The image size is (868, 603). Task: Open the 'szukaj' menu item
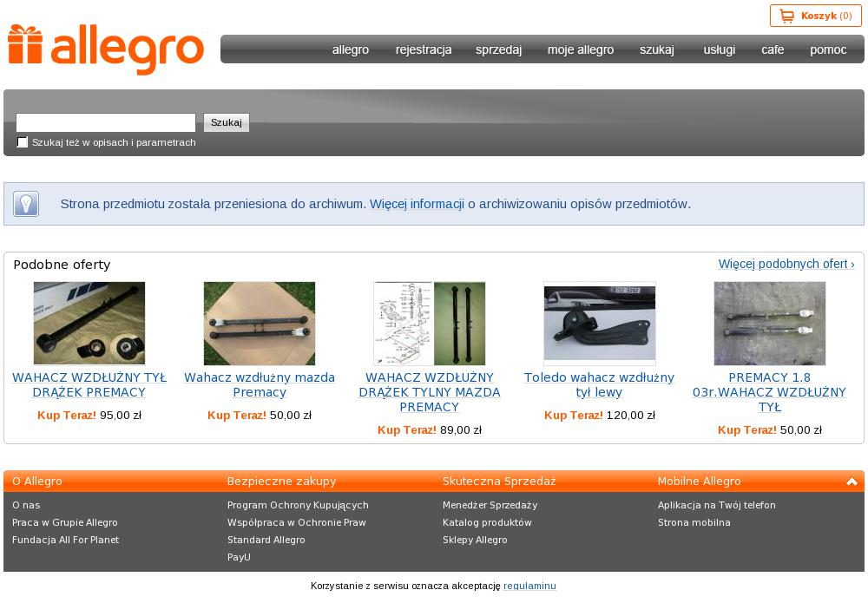pos(657,49)
